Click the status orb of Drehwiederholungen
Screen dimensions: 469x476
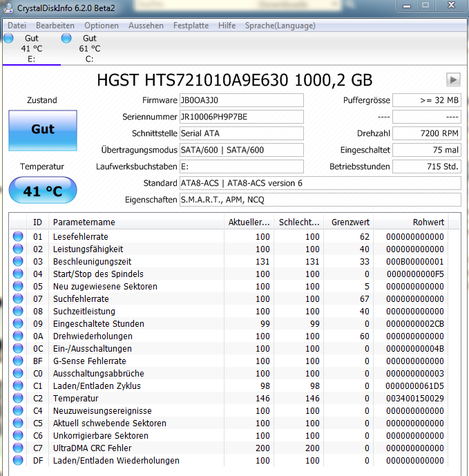coord(18,336)
